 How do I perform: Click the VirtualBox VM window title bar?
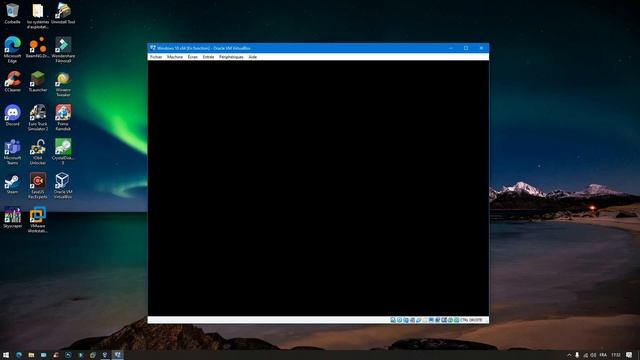(318, 48)
